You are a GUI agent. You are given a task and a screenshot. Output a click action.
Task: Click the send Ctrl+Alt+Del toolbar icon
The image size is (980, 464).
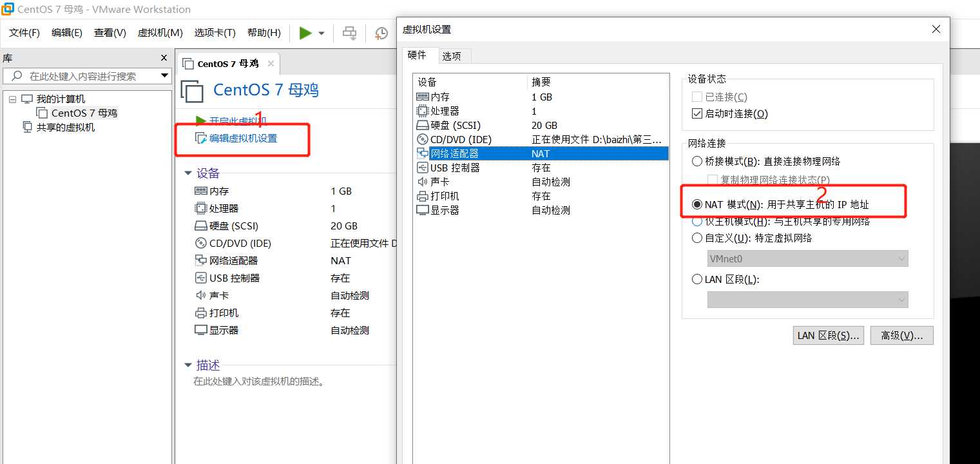tap(349, 33)
